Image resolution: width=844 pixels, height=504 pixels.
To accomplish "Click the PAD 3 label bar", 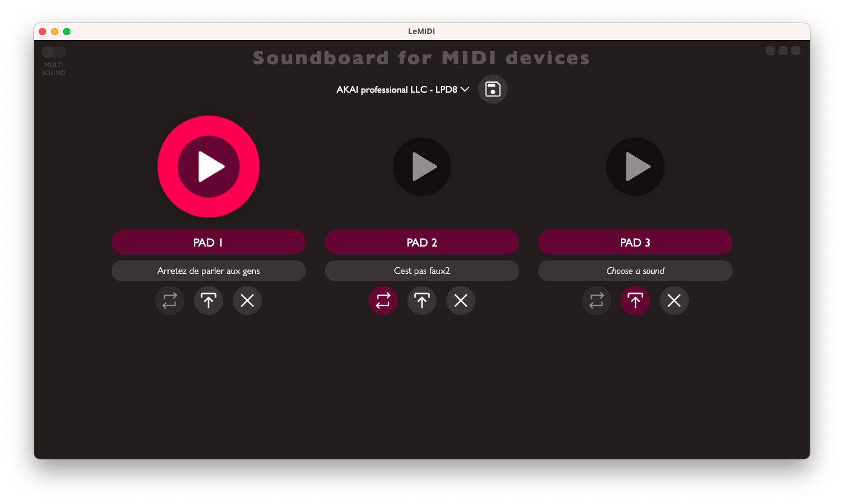I will click(x=635, y=242).
